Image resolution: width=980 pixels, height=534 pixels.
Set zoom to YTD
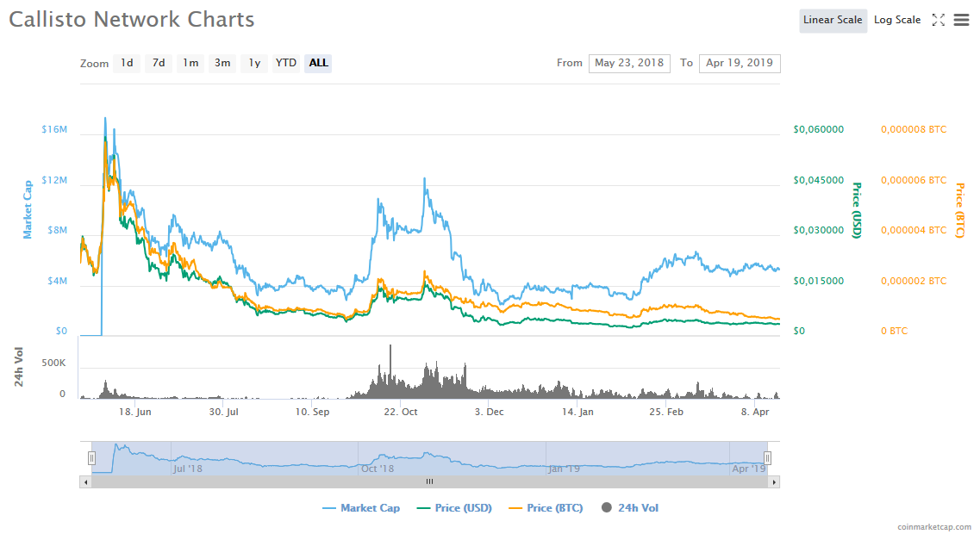coord(286,63)
